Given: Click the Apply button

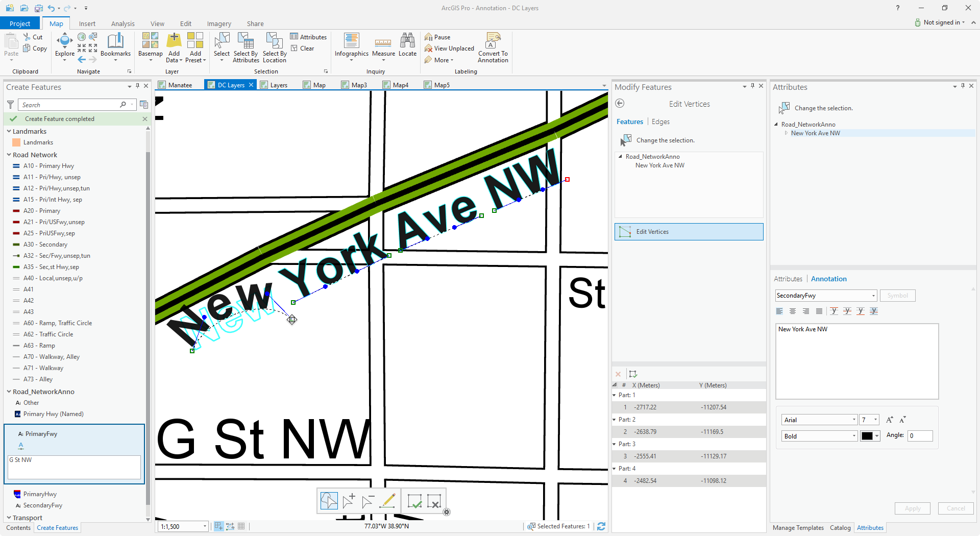Looking at the screenshot, I should click(x=913, y=508).
